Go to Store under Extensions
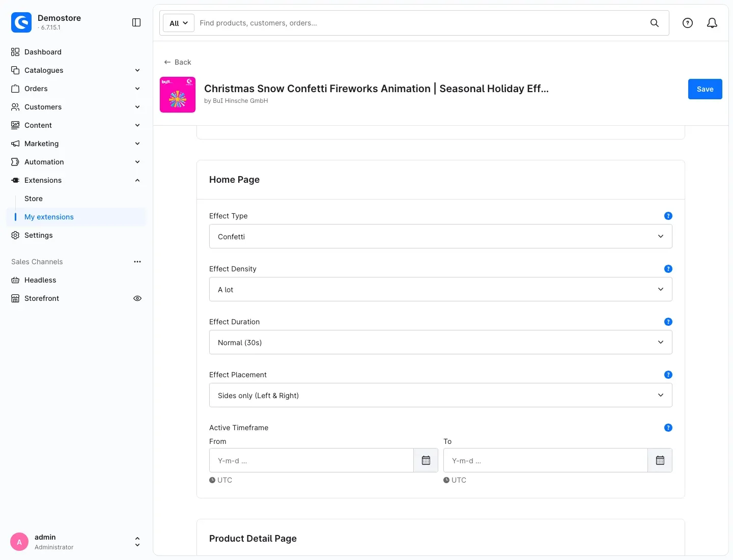Viewport: 733px width, 560px height. [34, 199]
